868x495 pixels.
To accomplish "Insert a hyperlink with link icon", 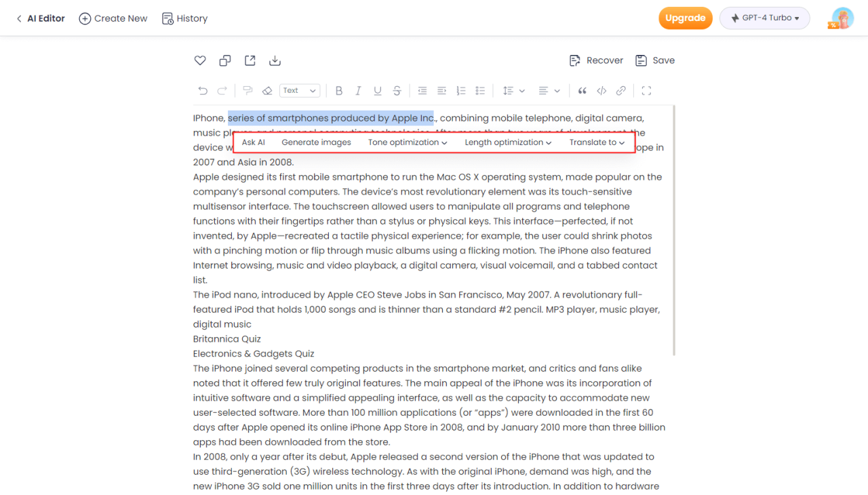I will [620, 91].
